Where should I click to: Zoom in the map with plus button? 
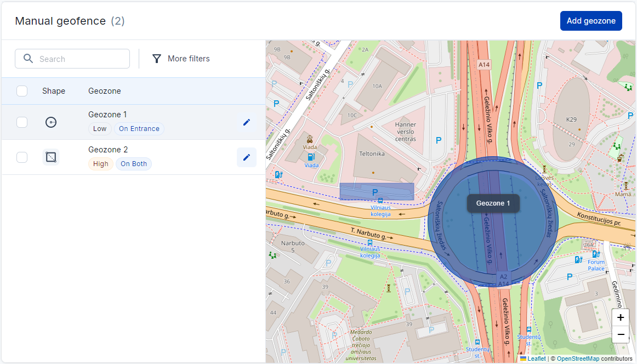pyautogui.click(x=620, y=317)
